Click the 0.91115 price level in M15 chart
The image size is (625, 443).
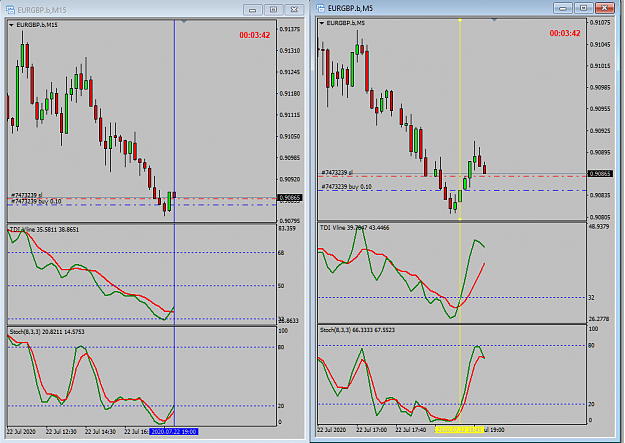click(290, 115)
